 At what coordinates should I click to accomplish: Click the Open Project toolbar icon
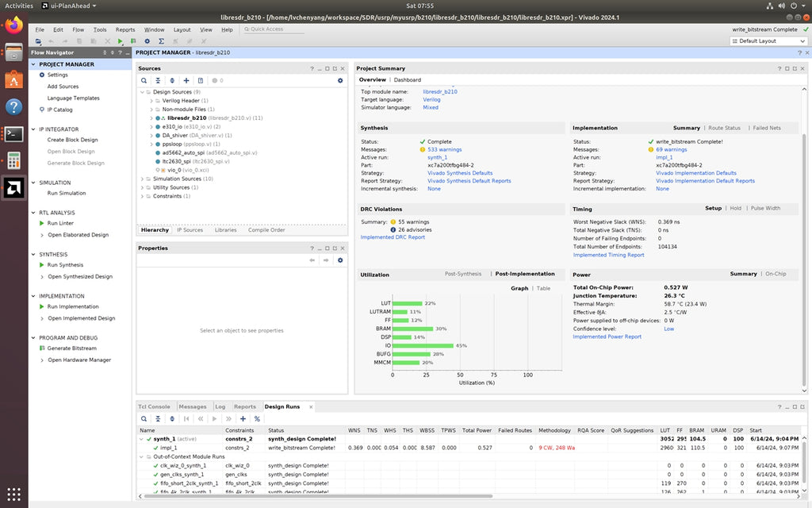tap(38, 41)
